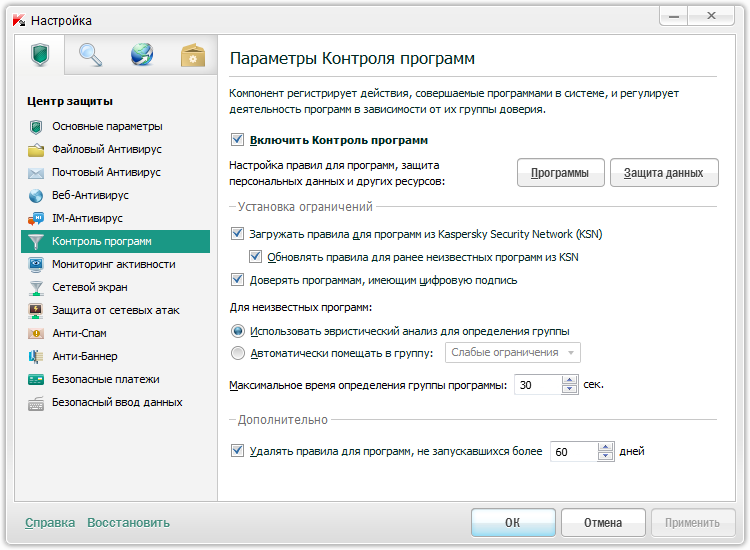Toggle loading rules from KSN checkbox
The height and width of the screenshot is (550, 750).
click(x=237, y=233)
